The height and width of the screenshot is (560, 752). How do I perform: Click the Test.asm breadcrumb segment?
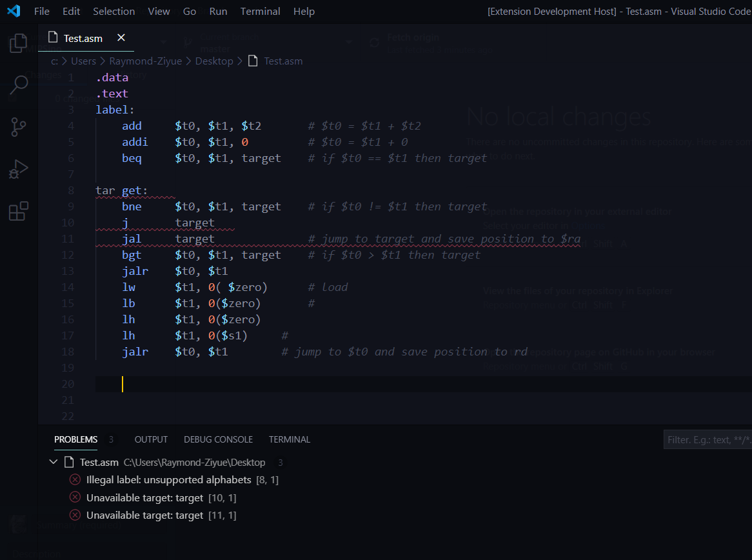283,61
